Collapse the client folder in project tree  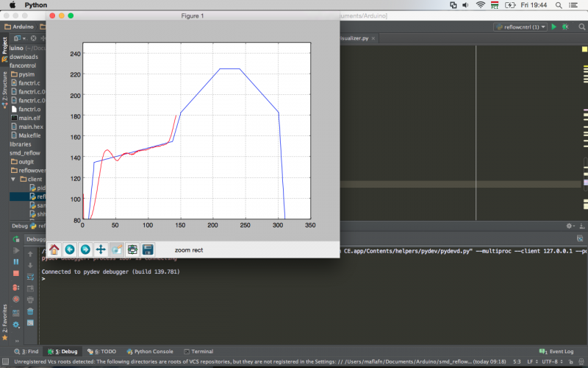(x=13, y=179)
